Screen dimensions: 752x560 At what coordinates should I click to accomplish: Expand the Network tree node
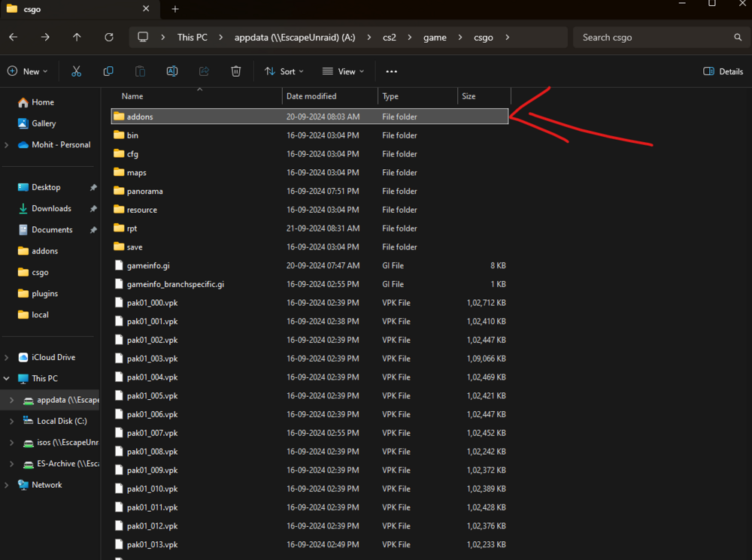click(x=7, y=485)
